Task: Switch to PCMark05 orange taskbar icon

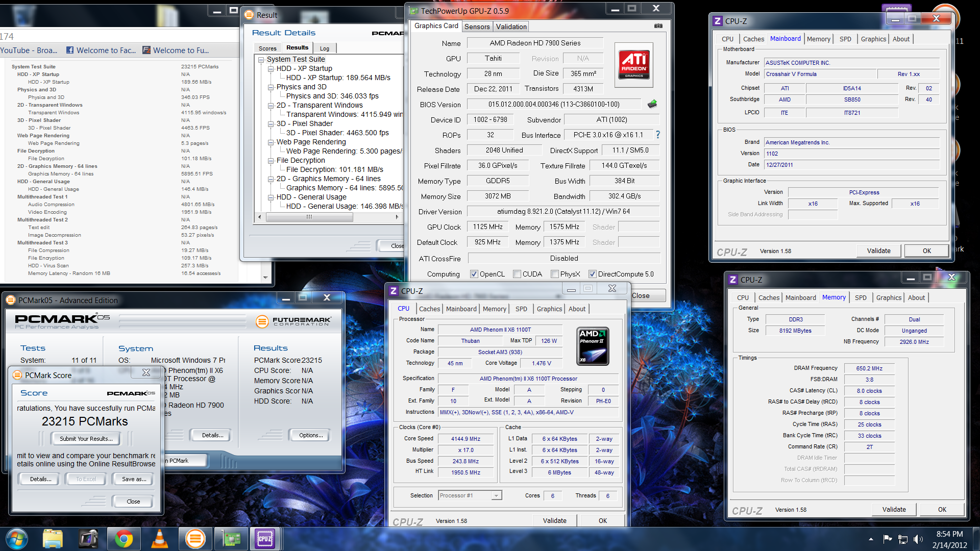Action: coord(195,539)
